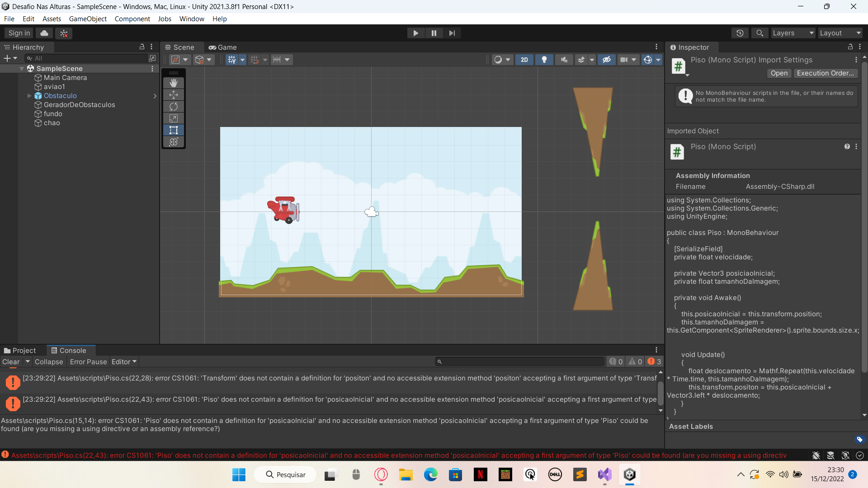The image size is (868, 488).
Task: Click the Pause button in toolbar
Action: click(434, 33)
